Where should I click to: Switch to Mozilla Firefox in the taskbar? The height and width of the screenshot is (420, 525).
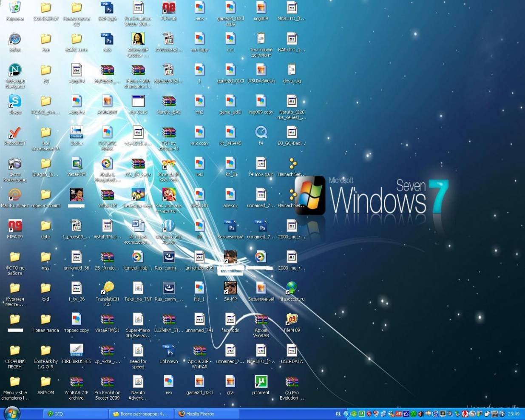coord(207,414)
